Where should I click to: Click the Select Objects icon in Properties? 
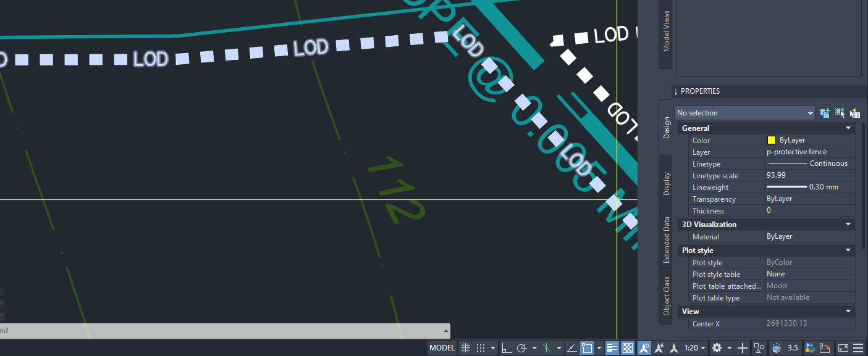click(840, 113)
